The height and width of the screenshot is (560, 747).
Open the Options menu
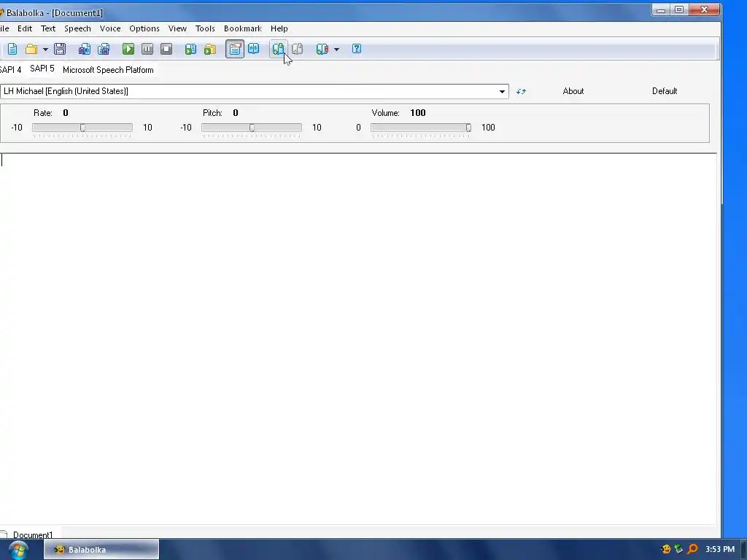pos(144,28)
